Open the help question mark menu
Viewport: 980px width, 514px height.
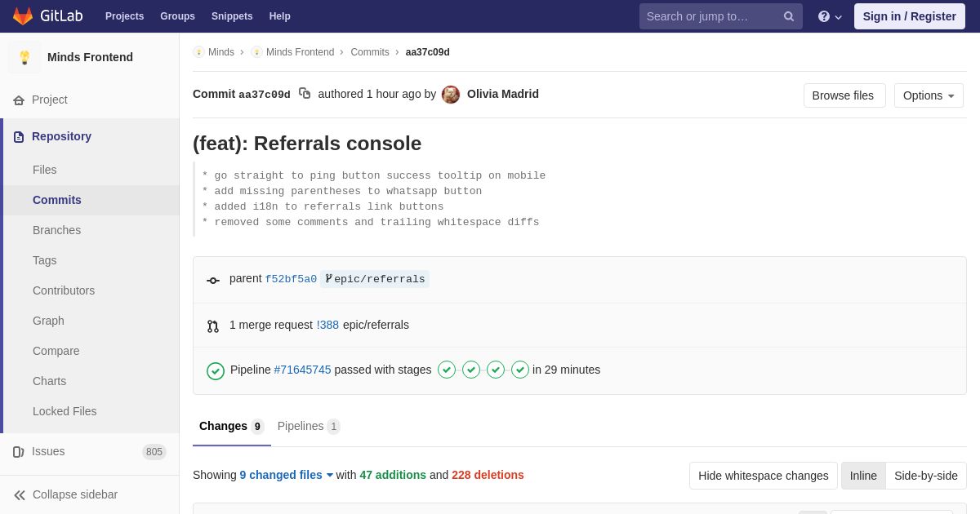click(x=830, y=16)
